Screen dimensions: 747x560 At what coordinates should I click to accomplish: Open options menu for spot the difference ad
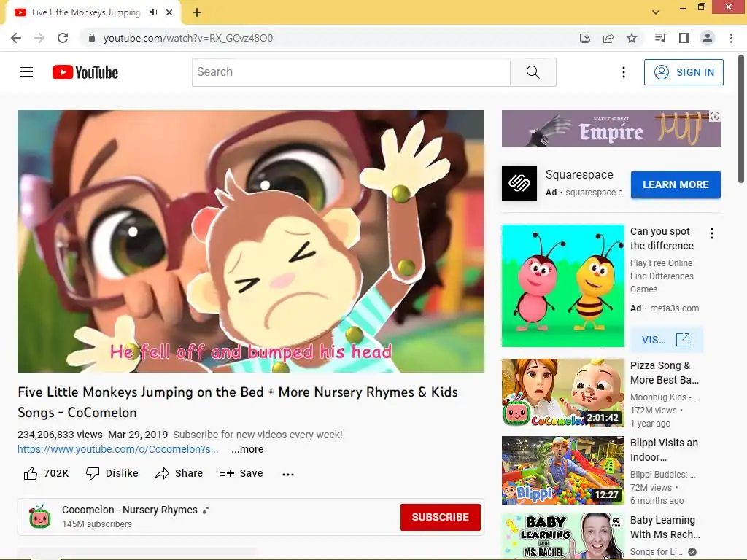[712, 233]
